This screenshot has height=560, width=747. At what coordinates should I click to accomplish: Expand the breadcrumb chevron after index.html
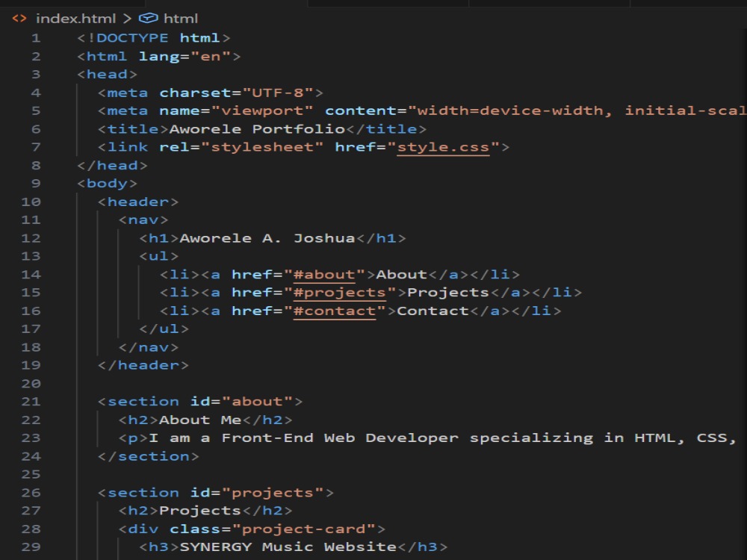click(127, 19)
